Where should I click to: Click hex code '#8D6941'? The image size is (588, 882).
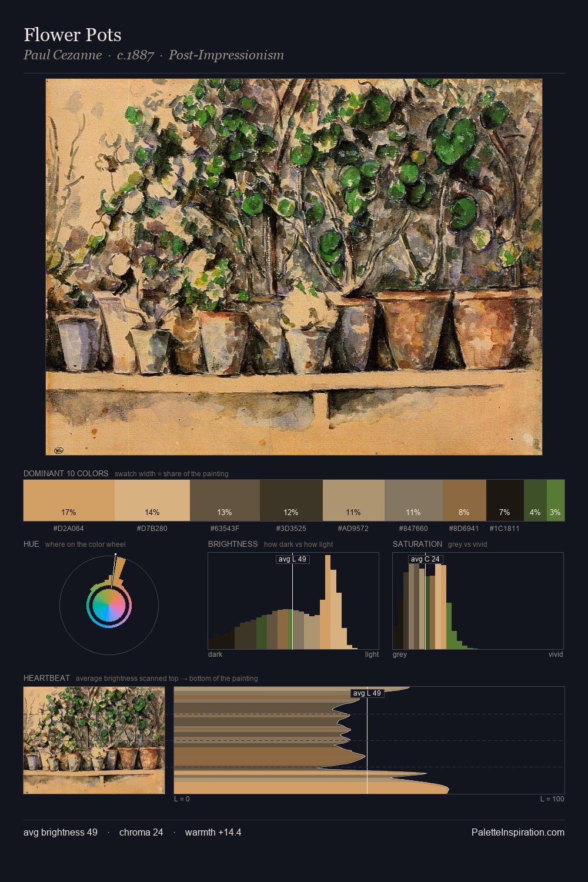click(x=464, y=529)
